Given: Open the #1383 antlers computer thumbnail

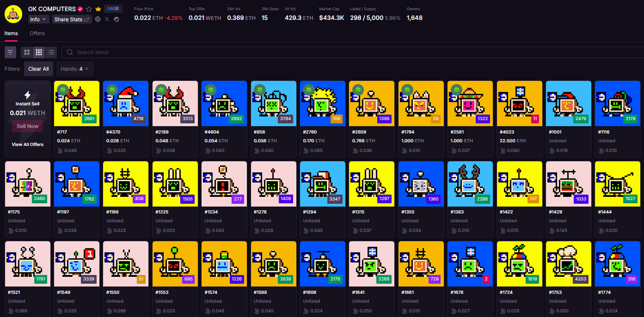Looking at the screenshot, I should 470,183.
